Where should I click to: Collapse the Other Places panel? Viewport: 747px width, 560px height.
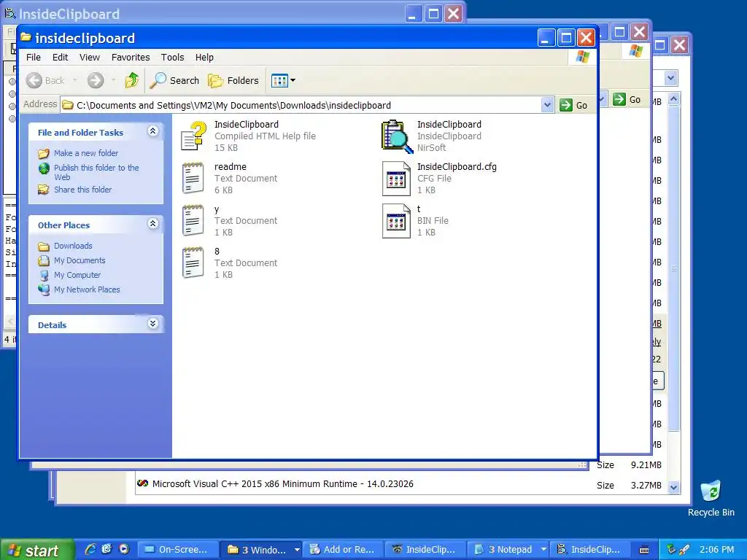click(152, 223)
